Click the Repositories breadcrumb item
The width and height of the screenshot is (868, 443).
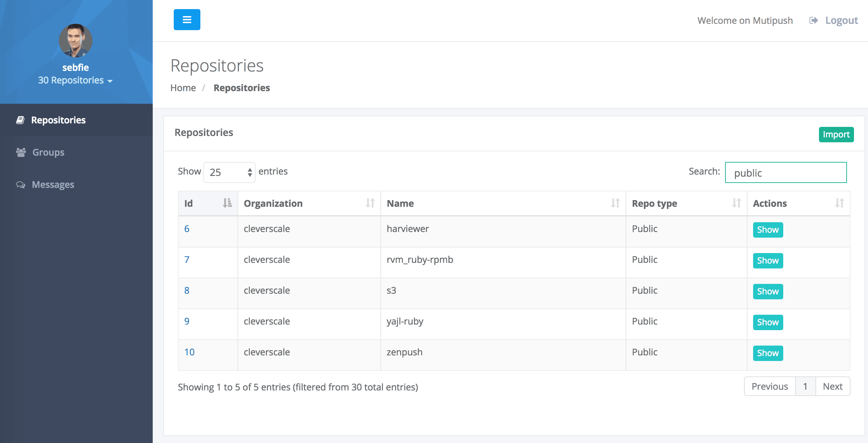pos(242,88)
